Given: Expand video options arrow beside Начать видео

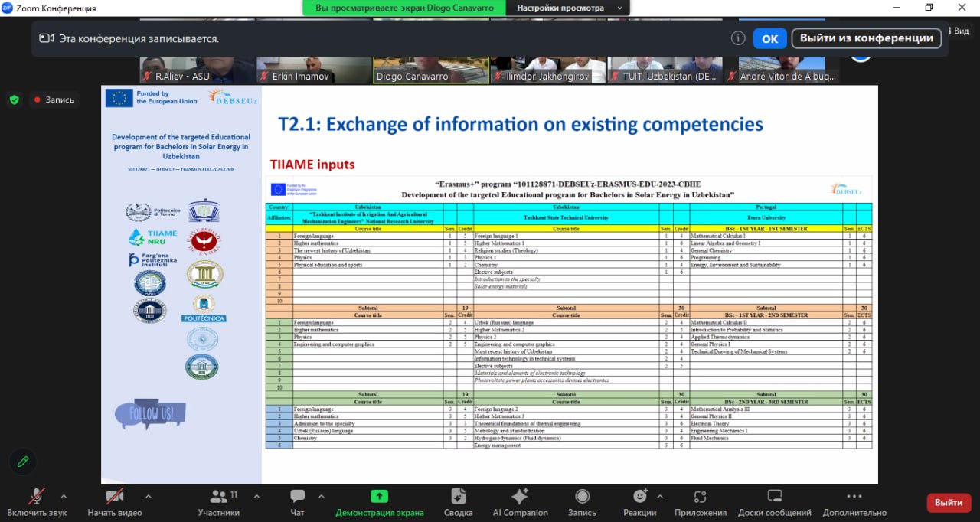Looking at the screenshot, I should pos(148,496).
